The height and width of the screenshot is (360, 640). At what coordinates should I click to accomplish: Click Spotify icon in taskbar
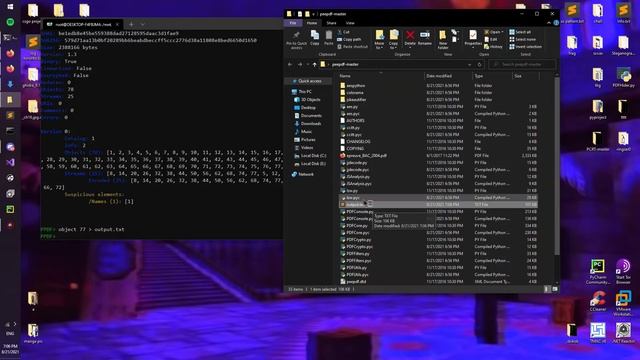10,22
